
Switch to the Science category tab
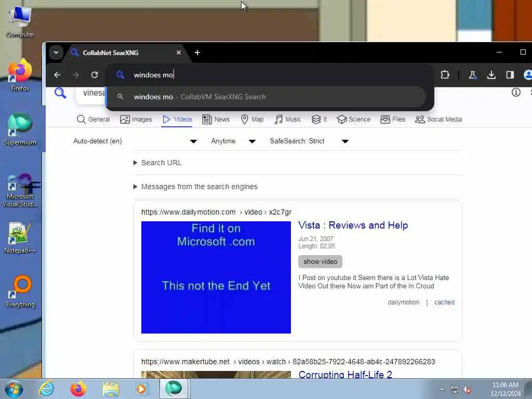coord(353,119)
